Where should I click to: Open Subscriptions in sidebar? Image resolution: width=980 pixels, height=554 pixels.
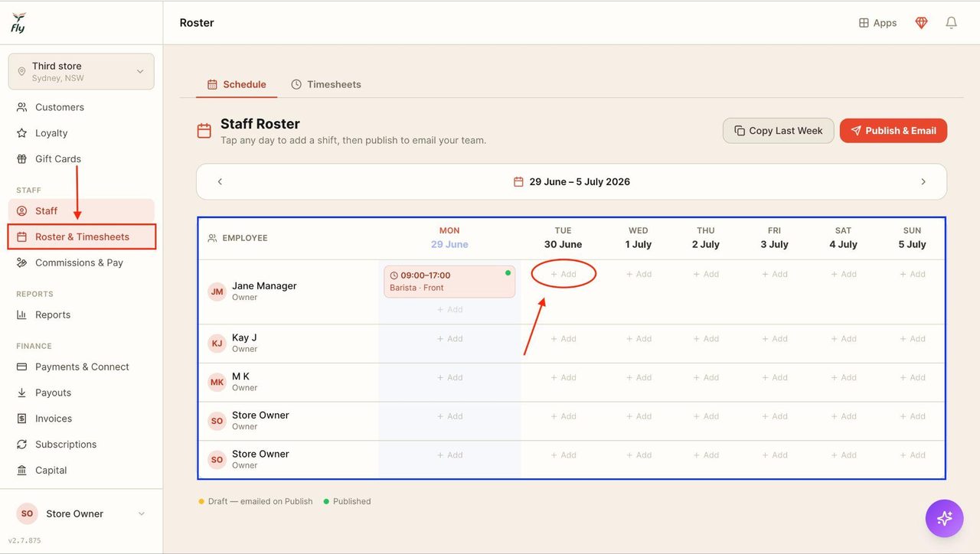[81, 445]
